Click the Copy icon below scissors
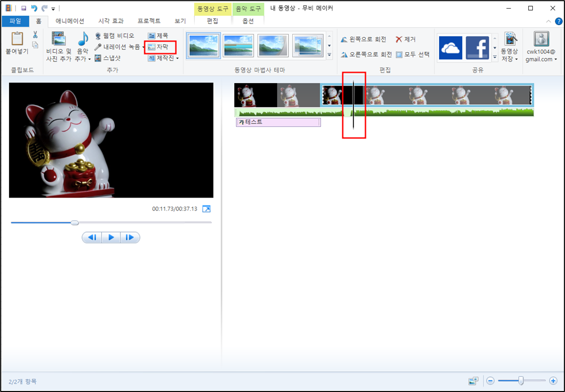The height and width of the screenshot is (392, 565). 35,45
